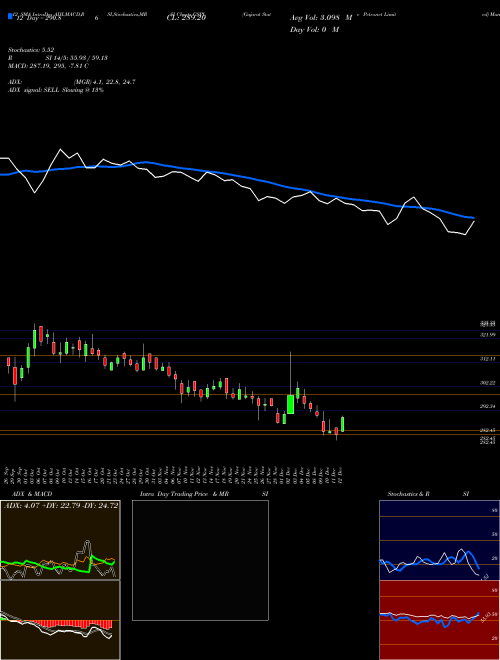The height and width of the screenshot is (660, 500).
Task: Select the 302.22 price axis label
Action: coord(488,383)
